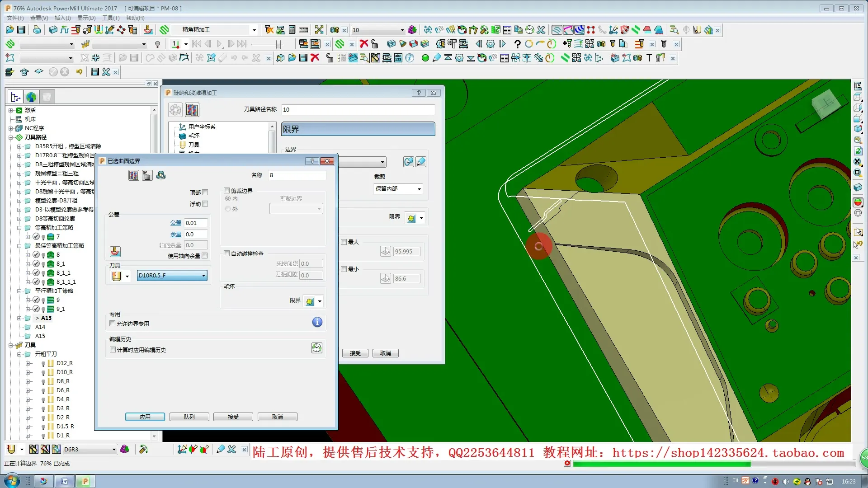The image size is (868, 488).
Task: Click the question mark help icon in the toolbar
Action: pos(517,44)
